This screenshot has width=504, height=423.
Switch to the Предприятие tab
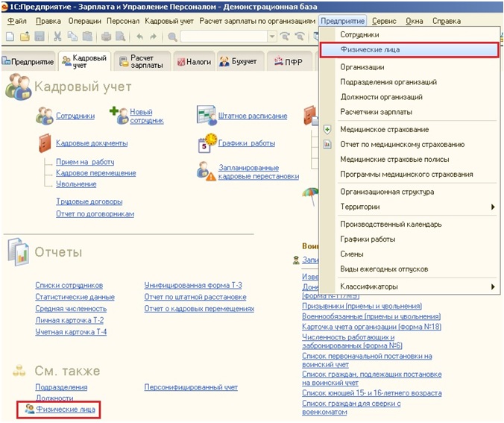[28, 61]
